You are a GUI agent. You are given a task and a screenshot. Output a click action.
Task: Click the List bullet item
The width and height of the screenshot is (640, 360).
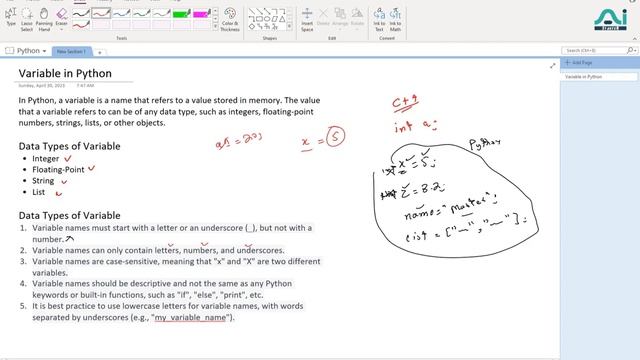tap(39, 192)
